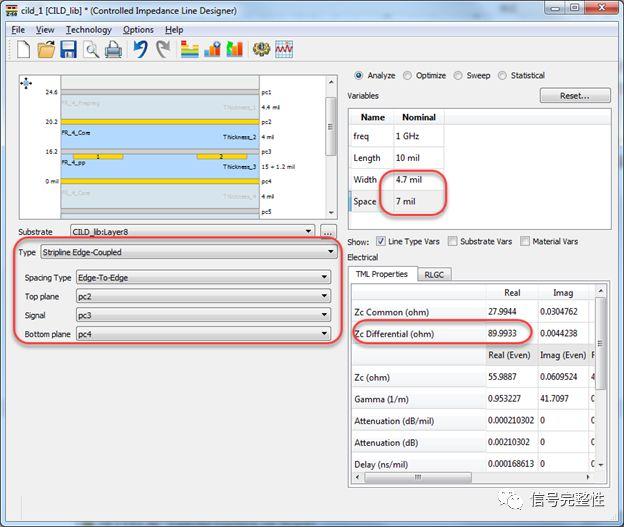Open the Top plane dropdown pc2

tap(203, 296)
